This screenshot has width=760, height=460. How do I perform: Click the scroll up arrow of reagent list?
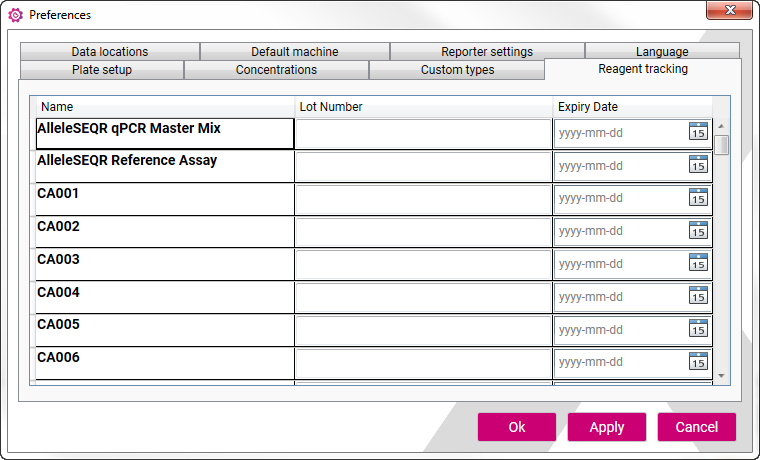tap(721, 126)
